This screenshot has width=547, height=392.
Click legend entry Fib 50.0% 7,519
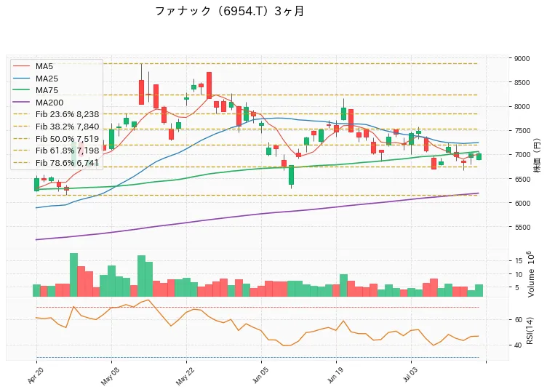pos(56,139)
